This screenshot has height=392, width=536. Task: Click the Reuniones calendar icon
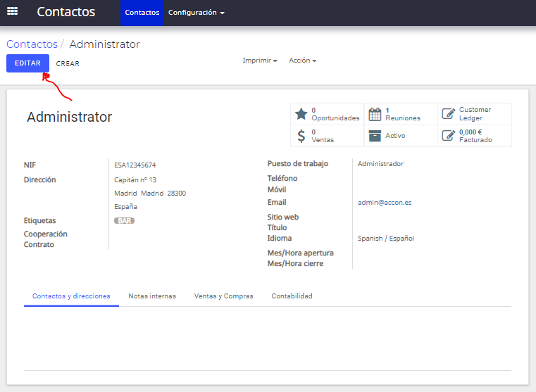point(375,114)
